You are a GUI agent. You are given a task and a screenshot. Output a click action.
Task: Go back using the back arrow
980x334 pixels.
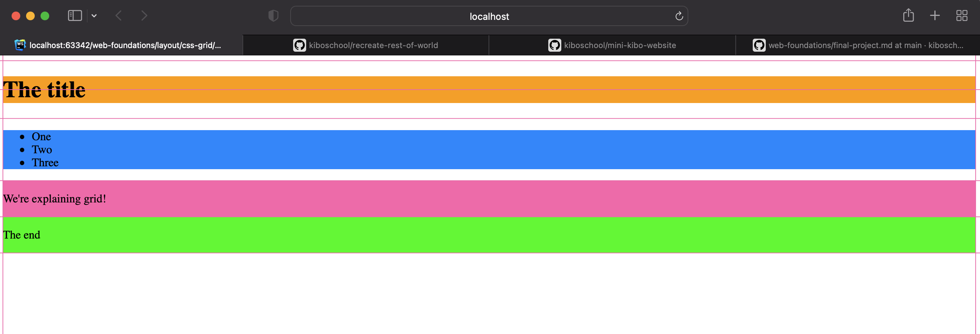tap(119, 16)
